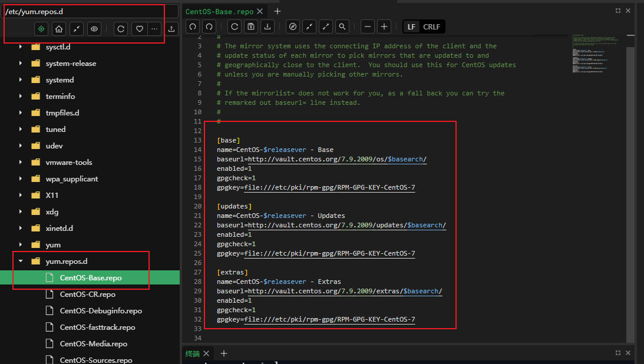Navigate to the home directory
This screenshot has width=644, height=364.
(58, 29)
